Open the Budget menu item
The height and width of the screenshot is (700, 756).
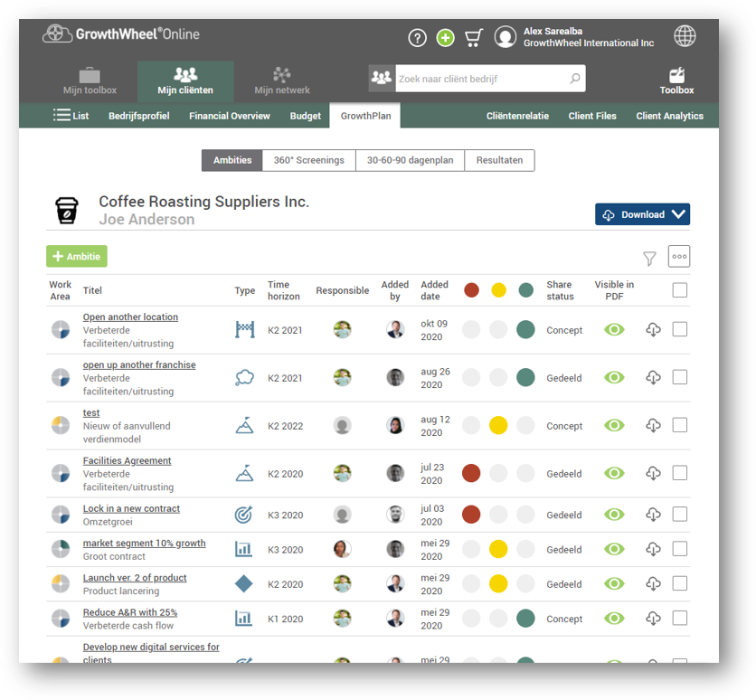pyautogui.click(x=305, y=116)
